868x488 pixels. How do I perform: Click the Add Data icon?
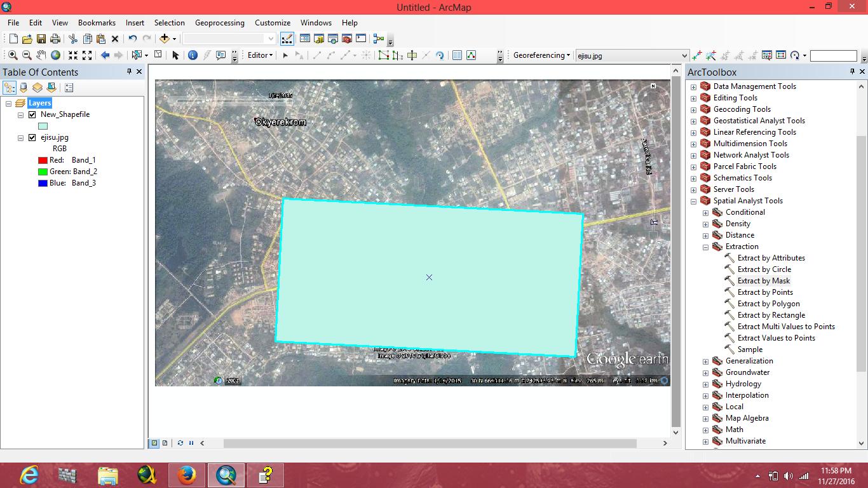click(165, 39)
